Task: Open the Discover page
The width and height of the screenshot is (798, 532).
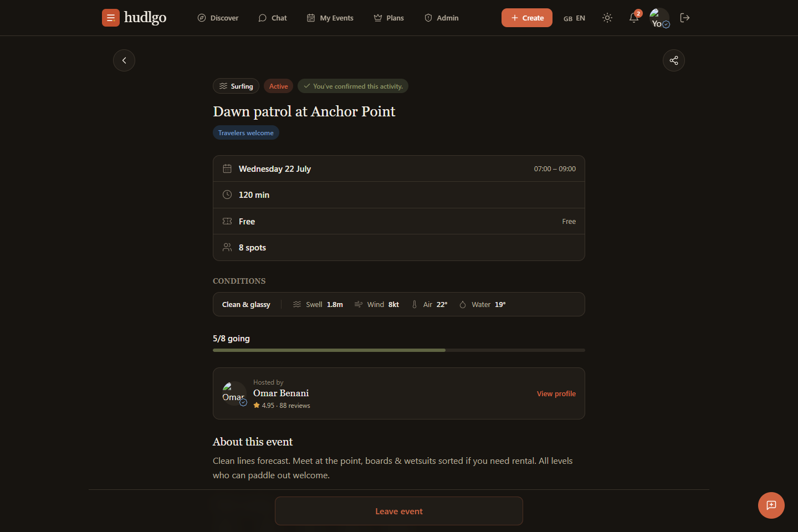Action: [218, 18]
